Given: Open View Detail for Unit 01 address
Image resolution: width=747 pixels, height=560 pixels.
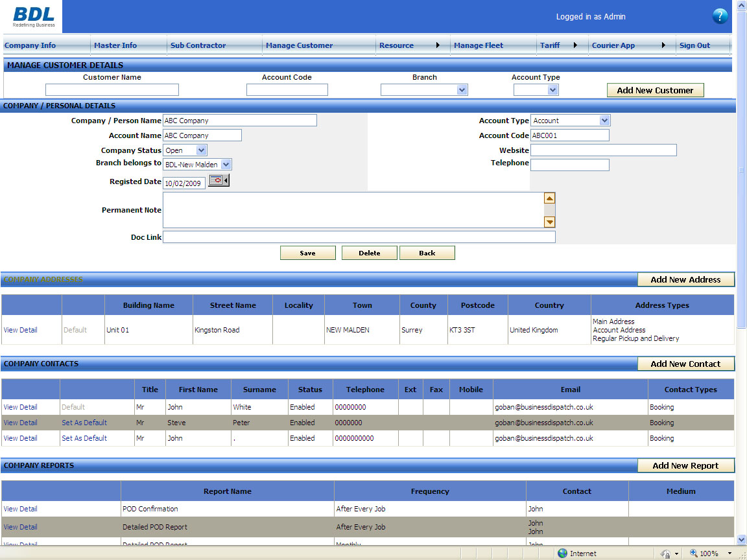Looking at the screenshot, I should click(x=21, y=329).
